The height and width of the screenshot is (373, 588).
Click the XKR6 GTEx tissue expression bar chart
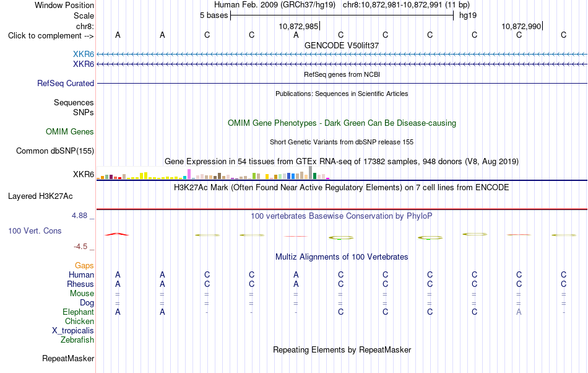coord(213,173)
